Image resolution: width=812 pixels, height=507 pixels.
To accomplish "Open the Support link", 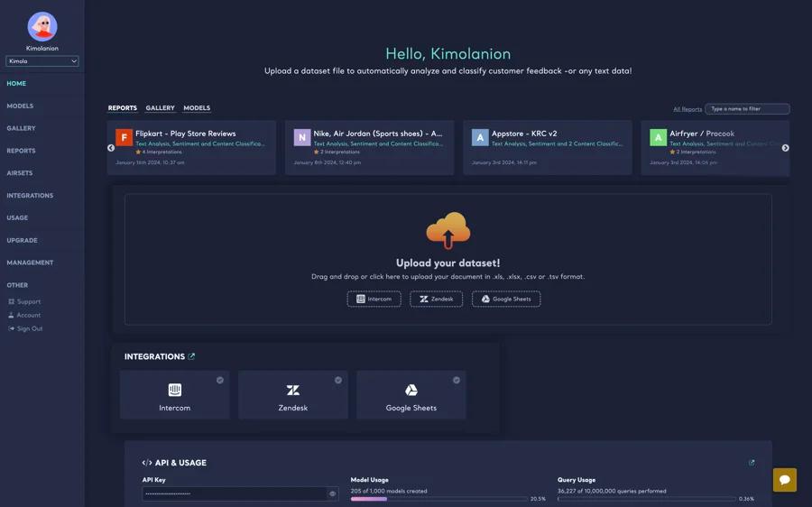I will coord(29,301).
